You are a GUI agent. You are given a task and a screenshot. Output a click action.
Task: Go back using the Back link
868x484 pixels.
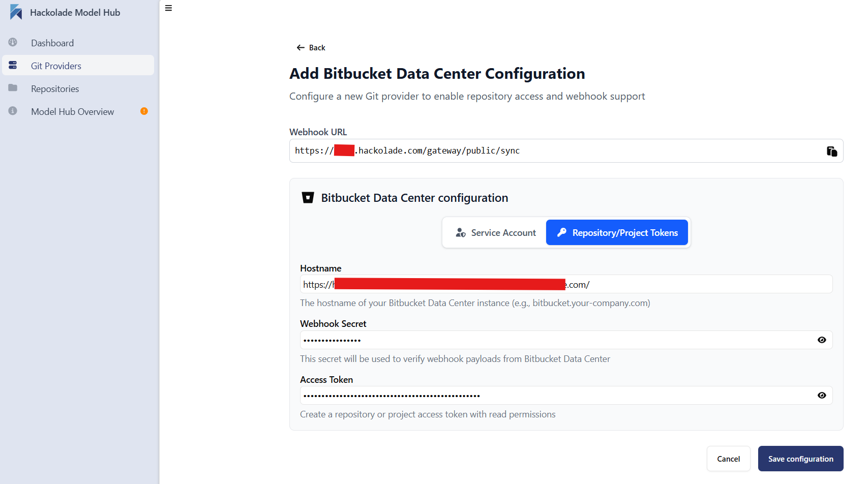click(x=311, y=47)
